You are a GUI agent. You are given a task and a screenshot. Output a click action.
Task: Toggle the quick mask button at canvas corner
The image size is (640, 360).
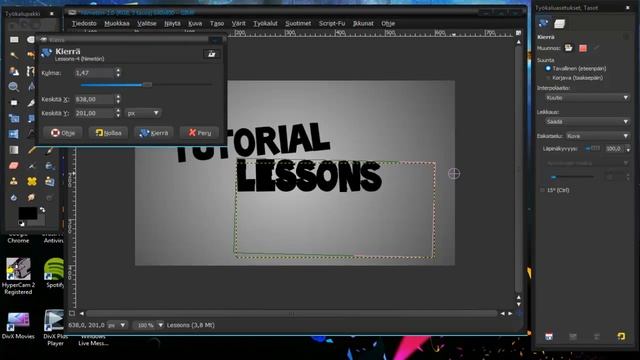pos(72,313)
